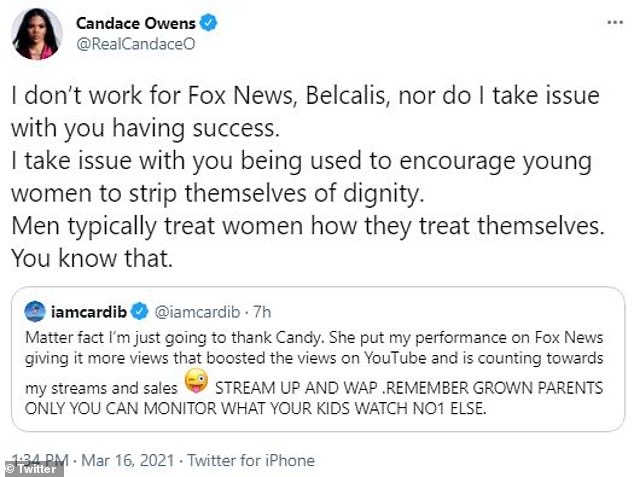Click the Candace Owens display name

[x=134, y=22]
